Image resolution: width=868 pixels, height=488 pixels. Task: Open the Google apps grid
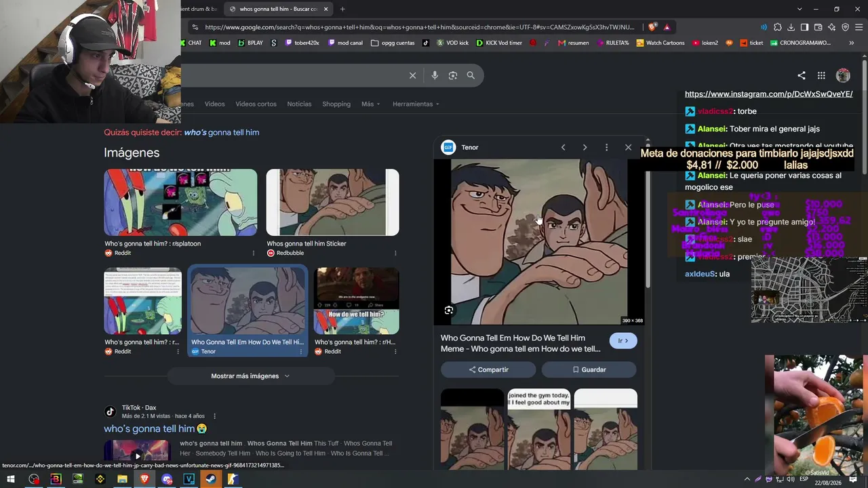(x=821, y=75)
